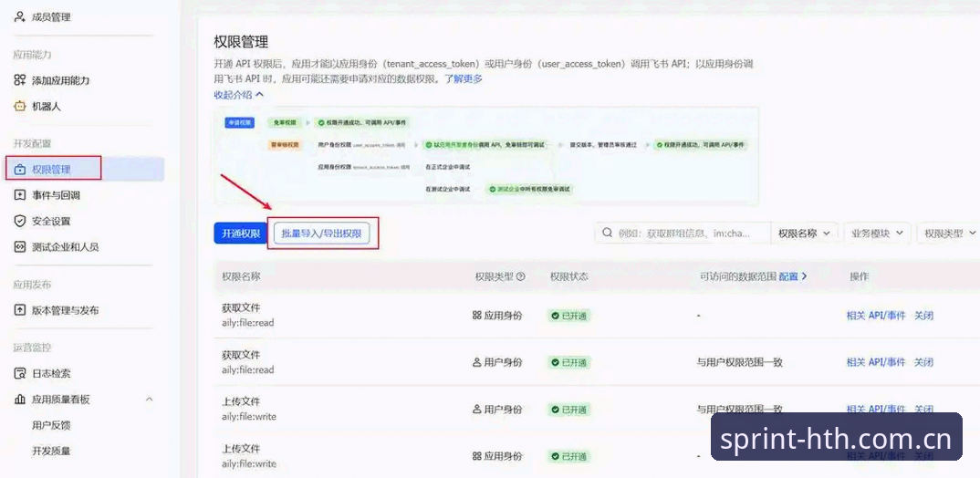This screenshot has width=980, height=478.
Task: Click the search magnifier icon
Action: tap(607, 233)
